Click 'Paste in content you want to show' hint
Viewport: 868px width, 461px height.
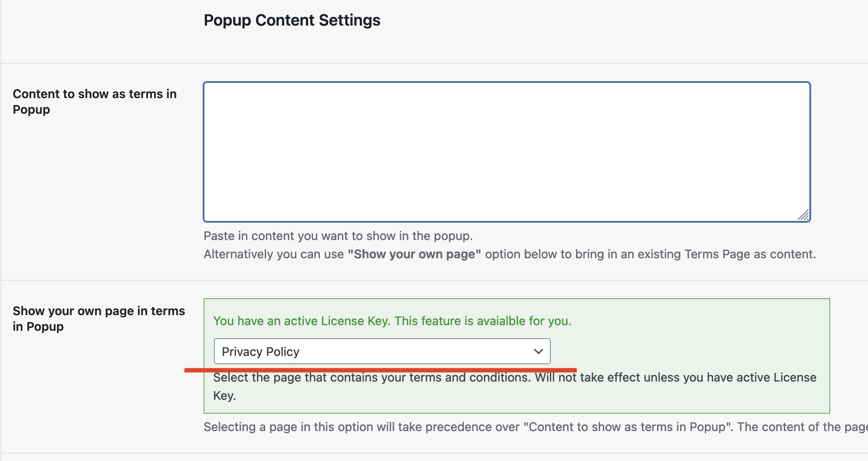coord(338,236)
